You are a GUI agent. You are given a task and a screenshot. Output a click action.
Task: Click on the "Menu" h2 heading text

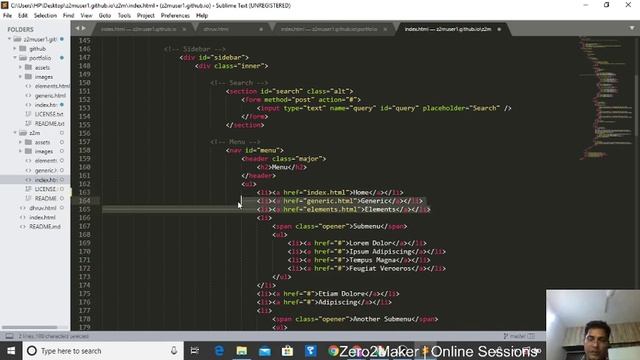pyautogui.click(x=280, y=167)
